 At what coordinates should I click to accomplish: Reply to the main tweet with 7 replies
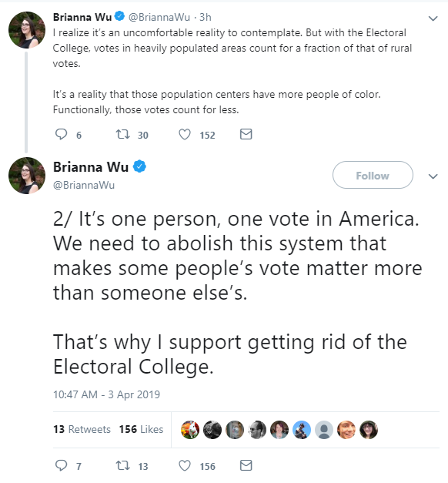tap(61, 465)
